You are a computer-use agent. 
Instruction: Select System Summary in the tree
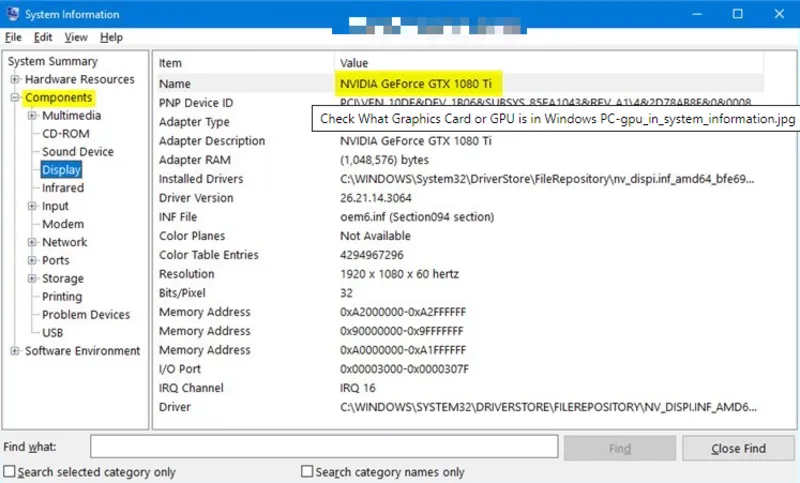pyautogui.click(x=53, y=61)
